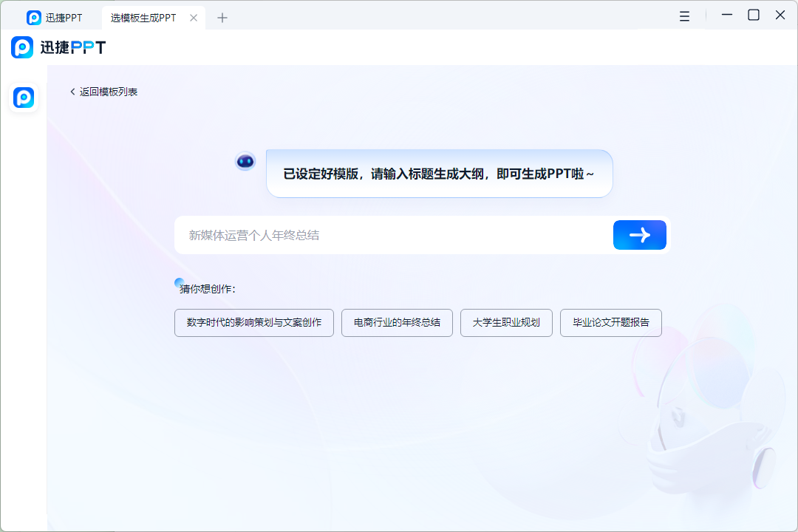This screenshot has height=532, width=798.
Task: Click the 迅捷PPT sidebar icon
Action: (x=24, y=98)
